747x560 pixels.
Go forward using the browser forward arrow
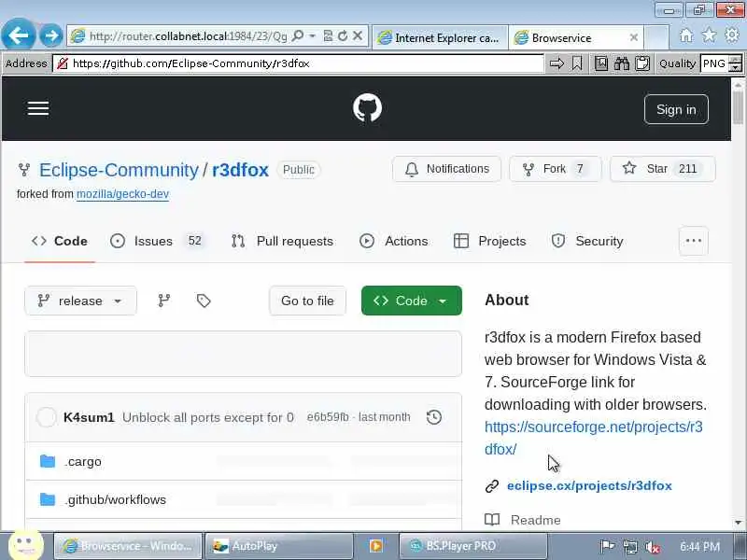click(x=51, y=35)
